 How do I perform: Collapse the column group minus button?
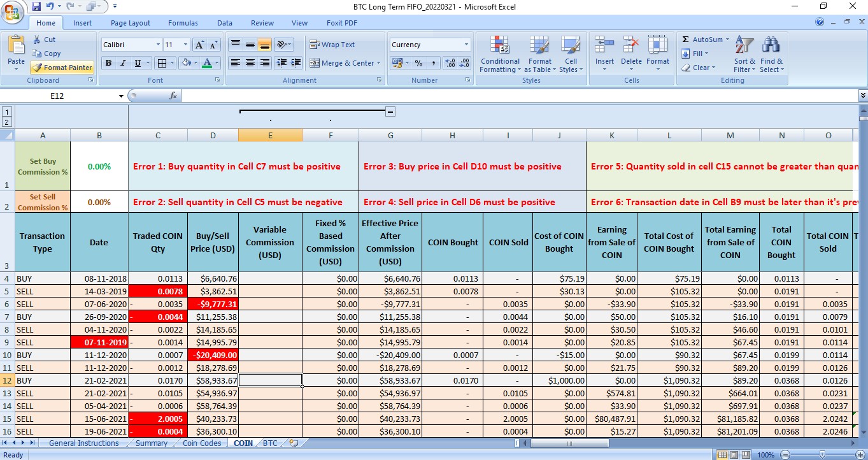[x=390, y=111]
